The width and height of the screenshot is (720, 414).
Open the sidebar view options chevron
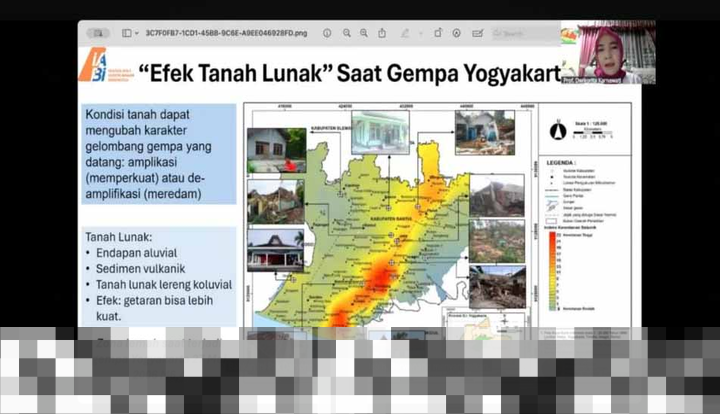[138, 33]
